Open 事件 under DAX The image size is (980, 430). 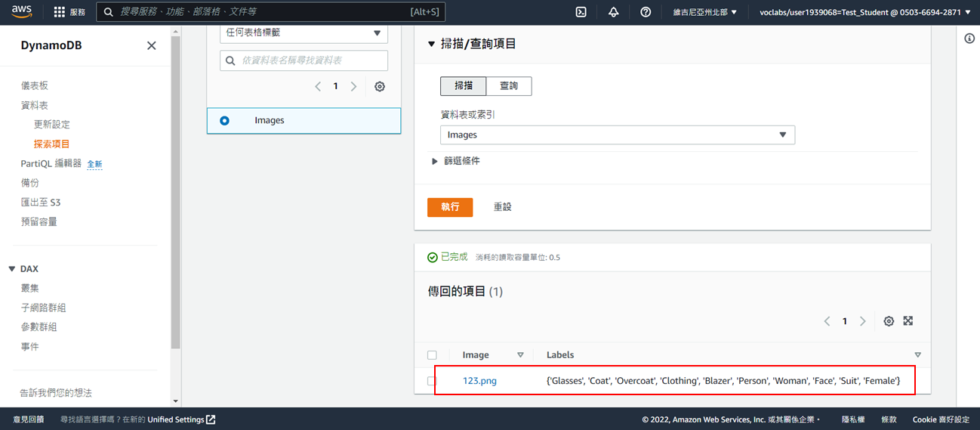(x=30, y=346)
